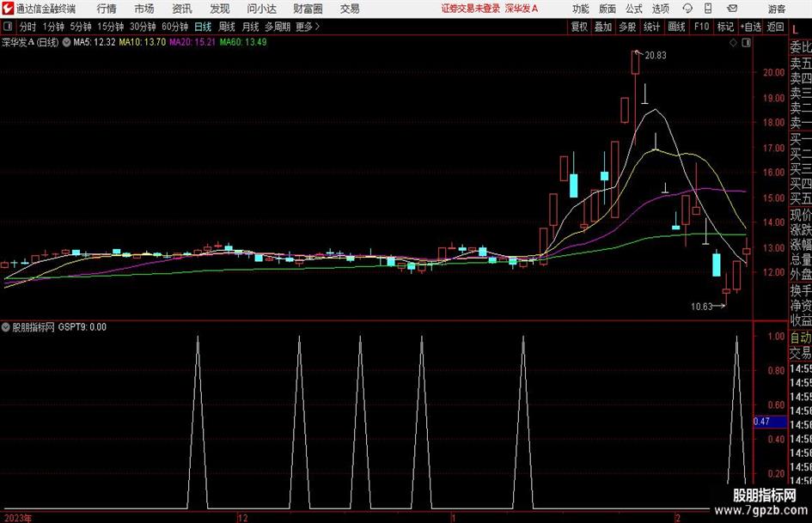
Task: Open the 行情 menu
Action: [107, 9]
